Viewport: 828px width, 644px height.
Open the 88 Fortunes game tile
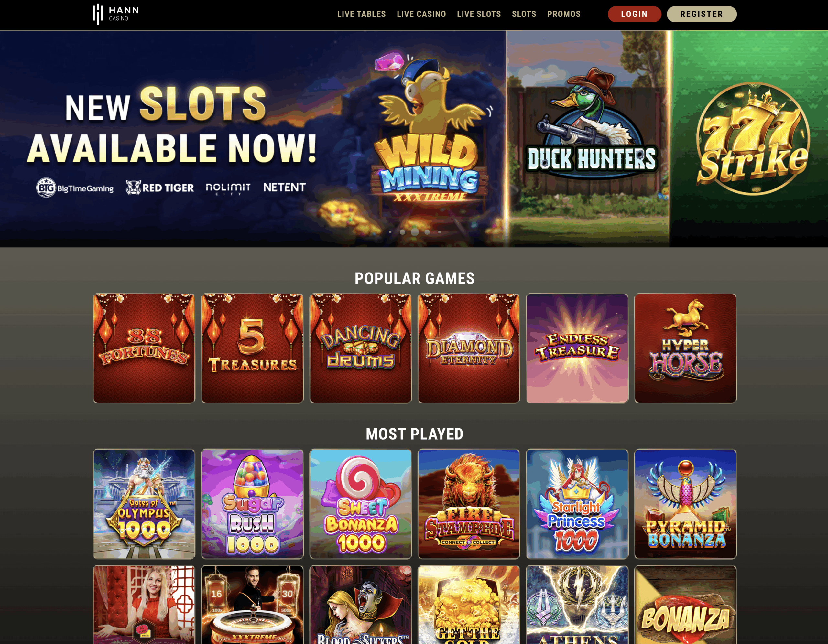click(x=144, y=348)
